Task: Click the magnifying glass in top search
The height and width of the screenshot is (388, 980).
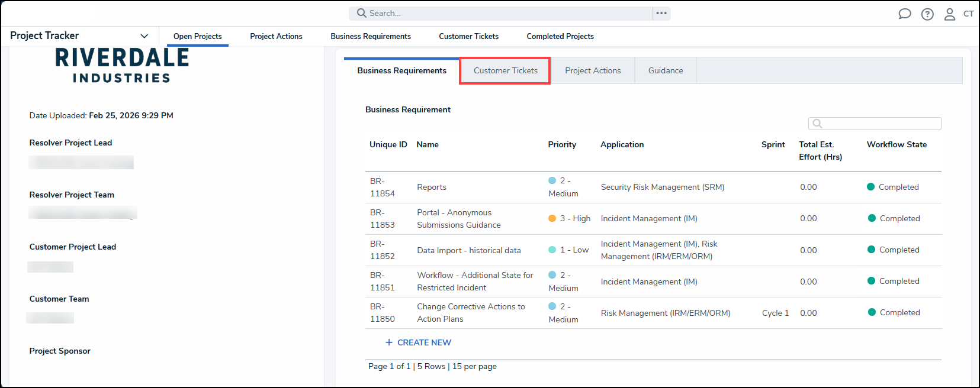Action: [x=361, y=13]
